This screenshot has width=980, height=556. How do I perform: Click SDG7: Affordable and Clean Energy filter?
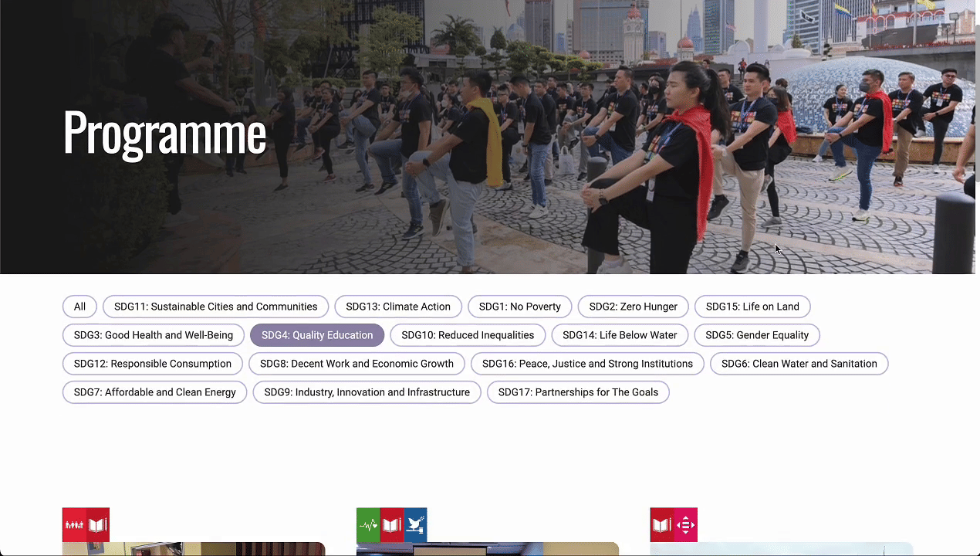(x=154, y=392)
